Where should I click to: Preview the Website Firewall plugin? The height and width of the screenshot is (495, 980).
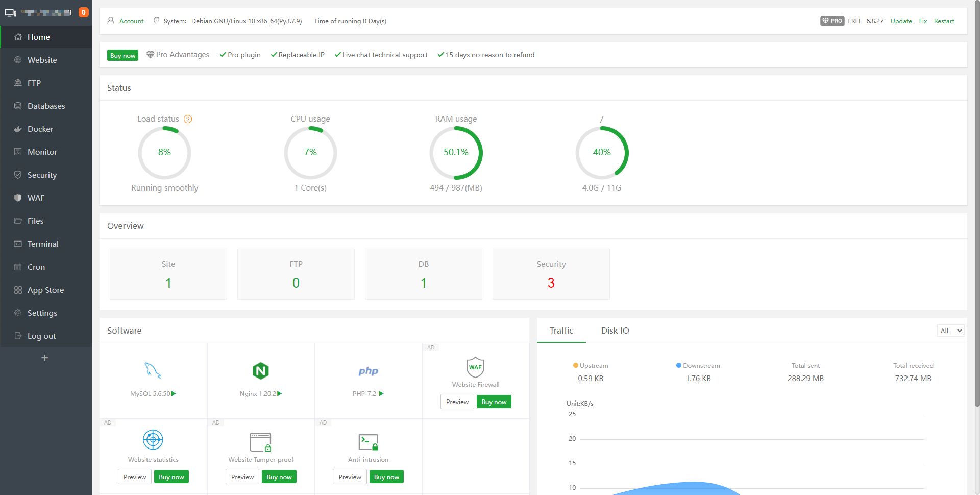pos(457,402)
